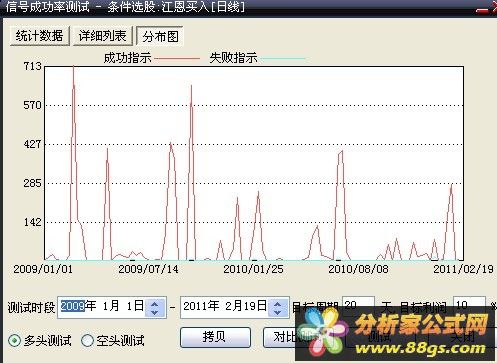This screenshot has width=497, height=363.
Task: Click the 2010/08/08 label on the date axis
Action: 358,269
